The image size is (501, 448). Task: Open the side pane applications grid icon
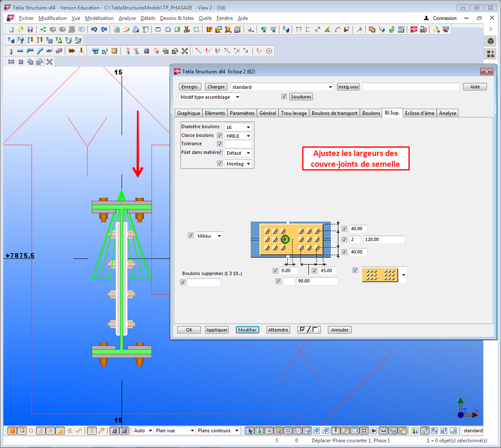[x=491, y=54]
